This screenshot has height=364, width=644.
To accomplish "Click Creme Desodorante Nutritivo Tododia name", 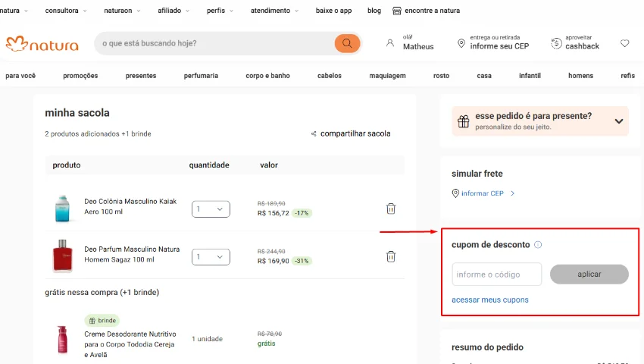I will pos(130,344).
